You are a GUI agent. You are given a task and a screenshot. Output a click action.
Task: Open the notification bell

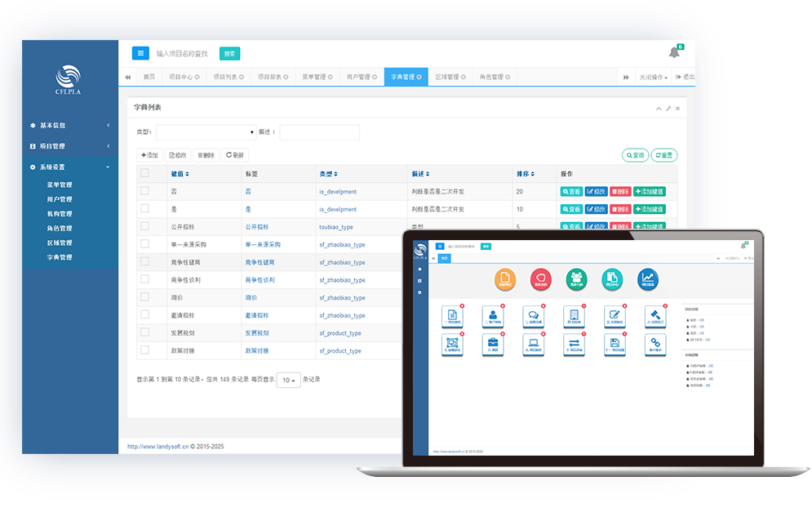pyautogui.click(x=674, y=52)
